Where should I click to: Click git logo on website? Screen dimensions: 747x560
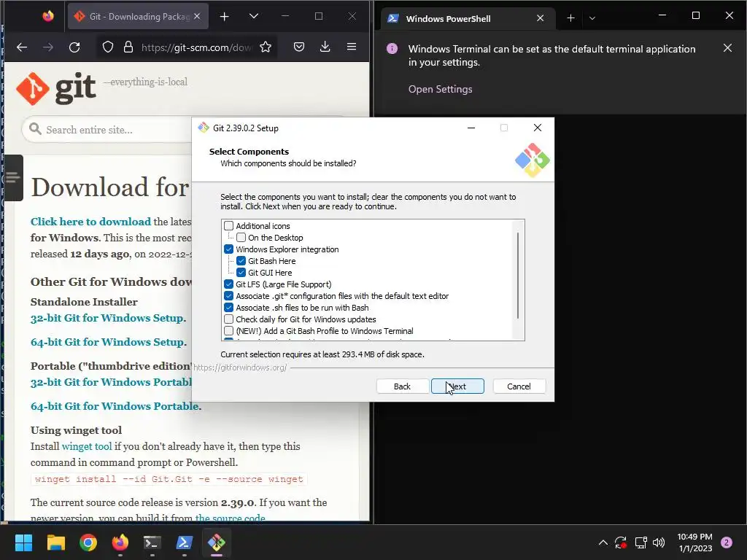point(56,88)
